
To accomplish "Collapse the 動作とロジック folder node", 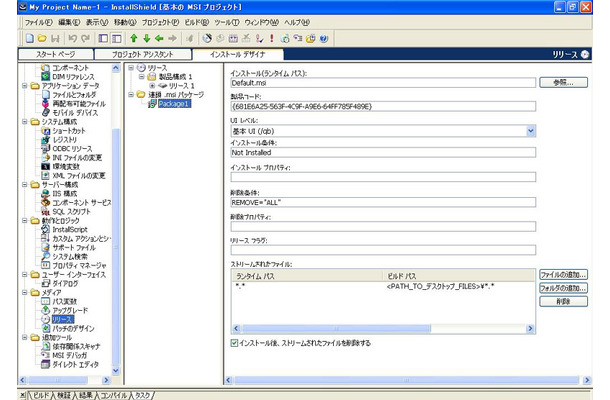I will click(25, 221).
